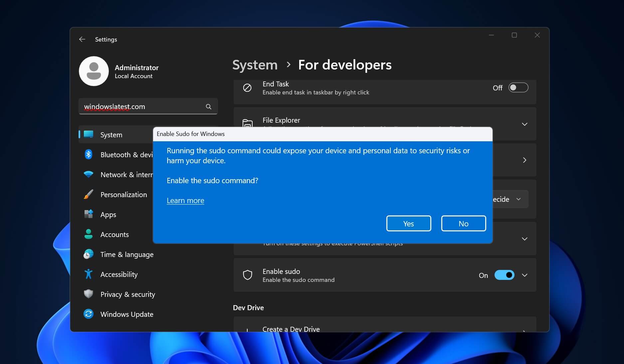
Task: Expand the File Explorer section
Action: (524, 124)
